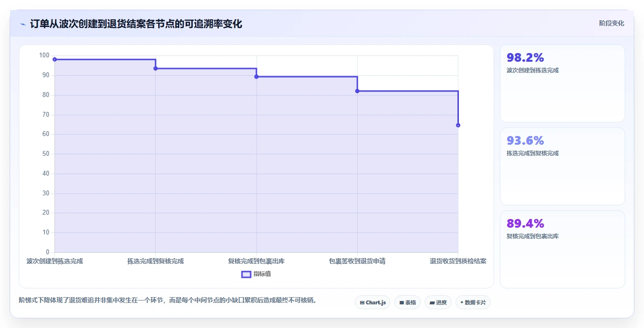
Task: Click the chart title 订单从波次创建到退货结案
Action: coord(136,24)
